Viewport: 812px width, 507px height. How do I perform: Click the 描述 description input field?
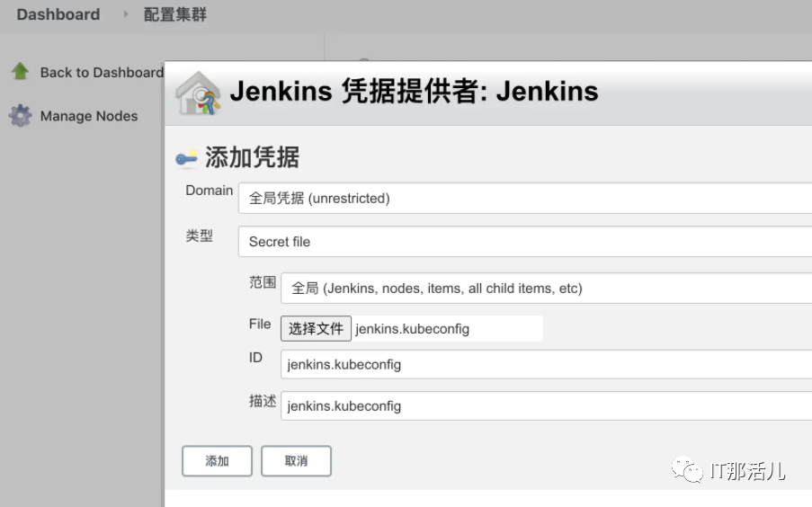(547, 405)
